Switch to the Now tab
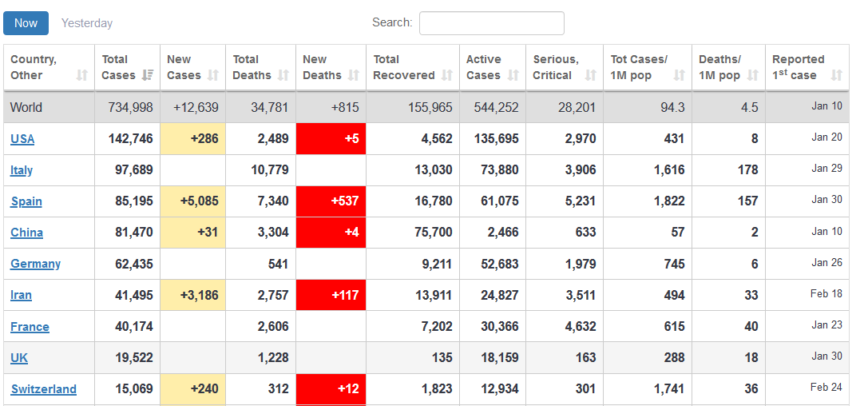Screen dimensions: 868x406 click(26, 23)
